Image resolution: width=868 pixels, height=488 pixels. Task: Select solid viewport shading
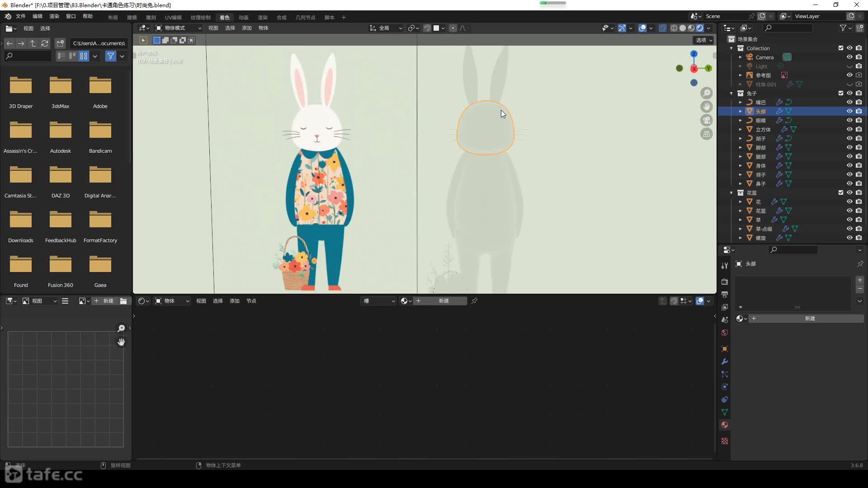pos(683,28)
